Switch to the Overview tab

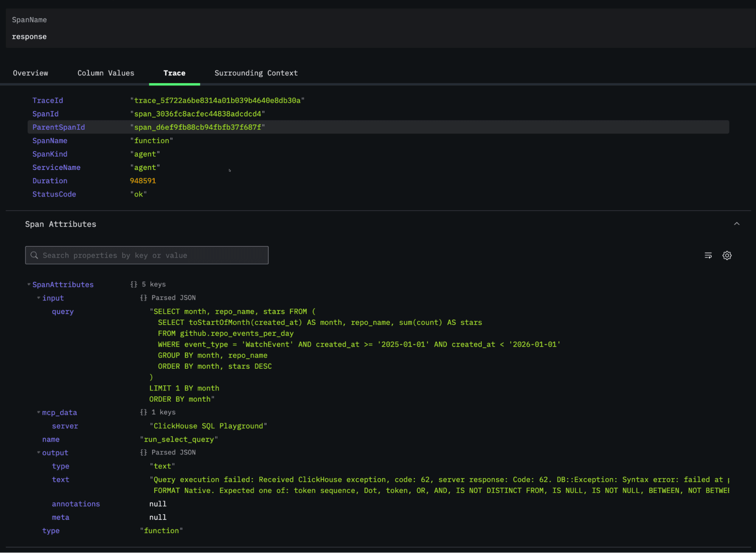[30, 73]
